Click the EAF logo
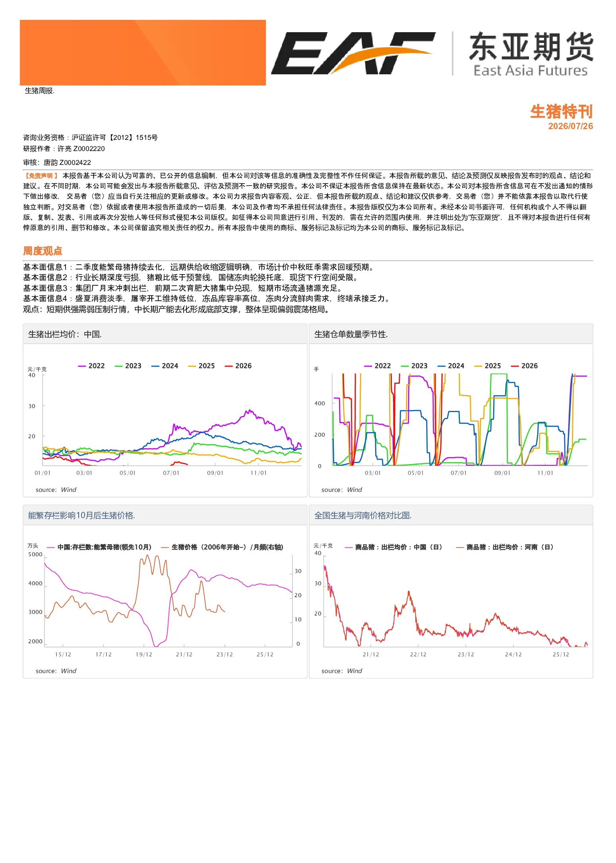The width and height of the screenshot is (616, 863). coord(353,53)
